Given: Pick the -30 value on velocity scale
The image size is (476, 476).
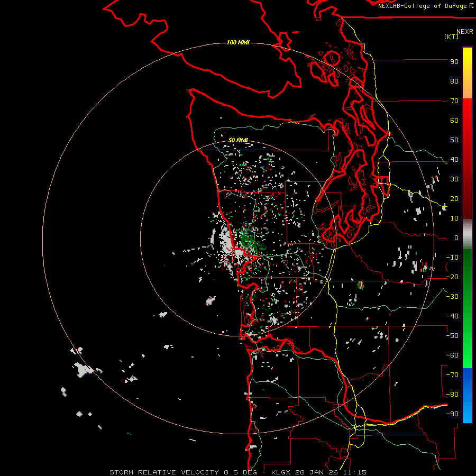Looking at the screenshot, I should [452, 297].
